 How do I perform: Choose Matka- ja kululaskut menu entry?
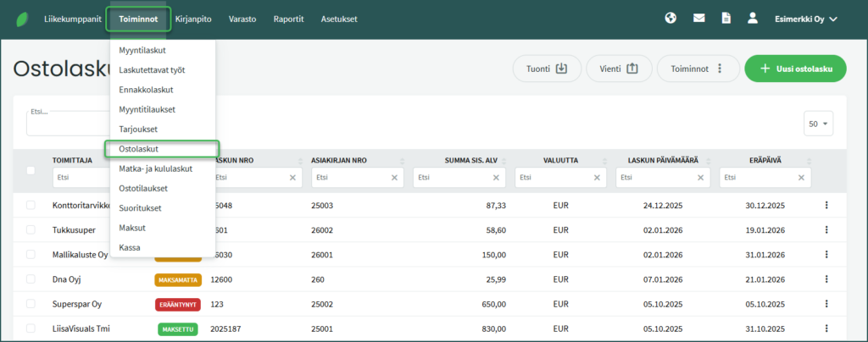(x=156, y=168)
